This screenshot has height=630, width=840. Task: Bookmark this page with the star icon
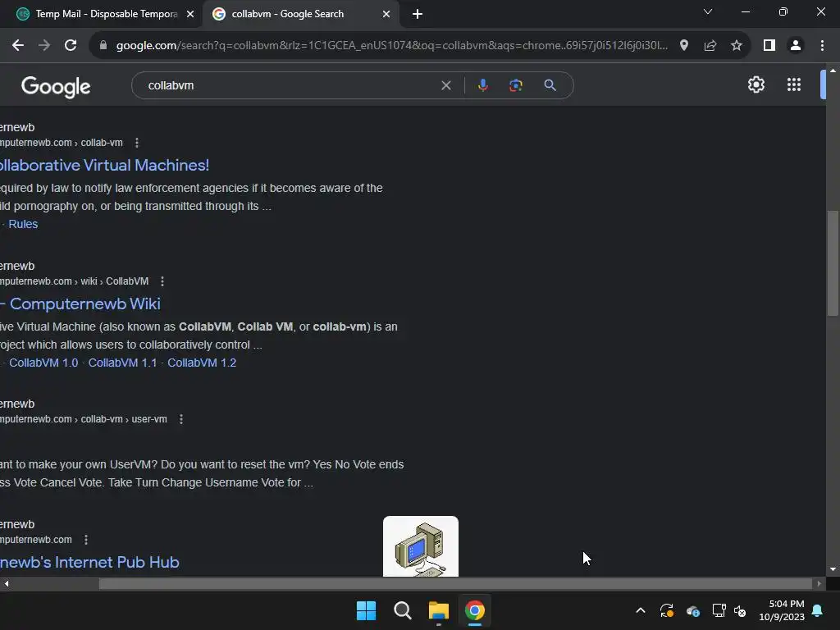(x=737, y=46)
